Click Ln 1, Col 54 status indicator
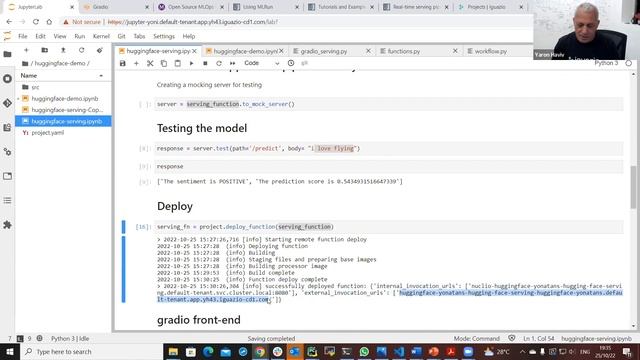This screenshot has height=360, width=640. click(x=538, y=338)
